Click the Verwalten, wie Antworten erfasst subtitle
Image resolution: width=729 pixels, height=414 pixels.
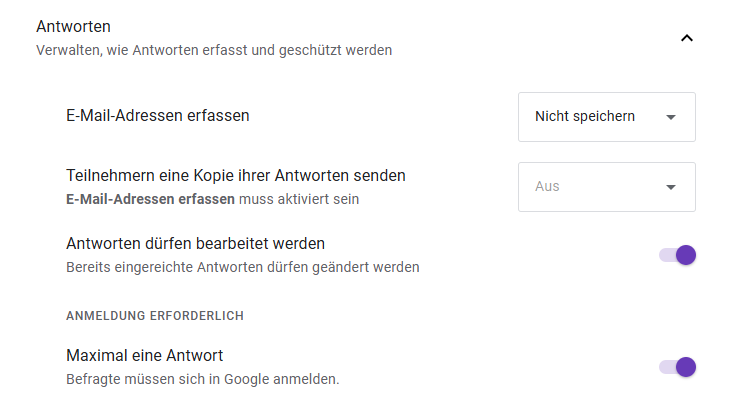coord(214,50)
